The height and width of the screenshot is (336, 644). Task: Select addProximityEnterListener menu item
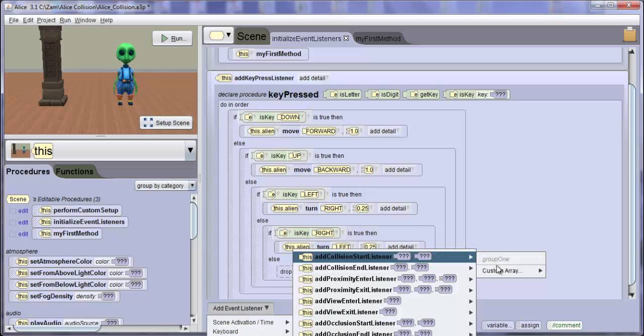(384, 279)
